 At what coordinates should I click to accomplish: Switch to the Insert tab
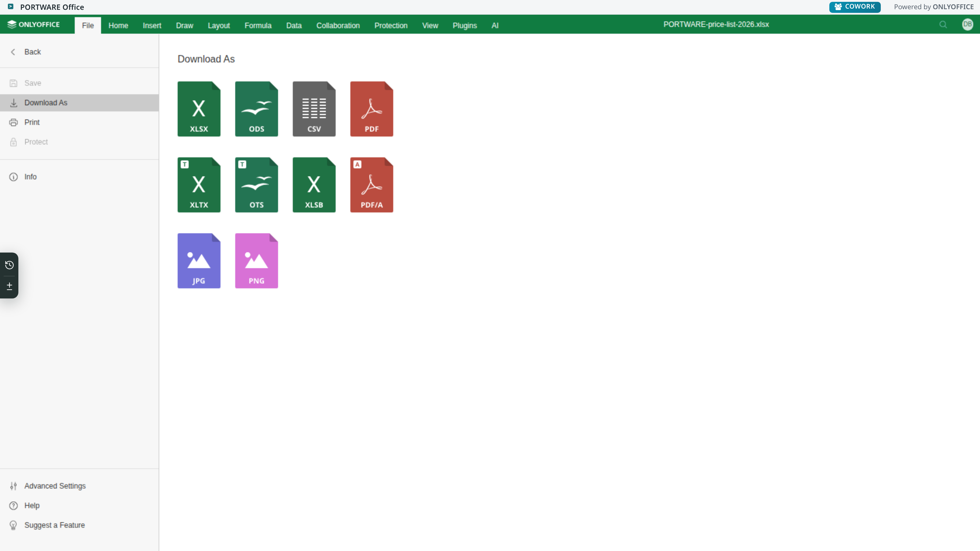[152, 25]
